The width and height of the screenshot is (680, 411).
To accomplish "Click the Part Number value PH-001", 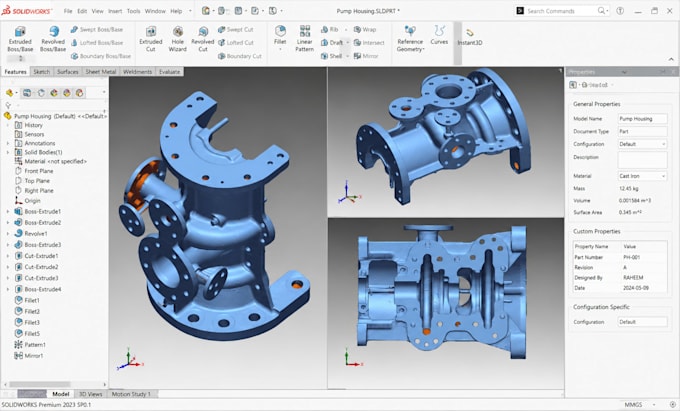I will tap(630, 257).
